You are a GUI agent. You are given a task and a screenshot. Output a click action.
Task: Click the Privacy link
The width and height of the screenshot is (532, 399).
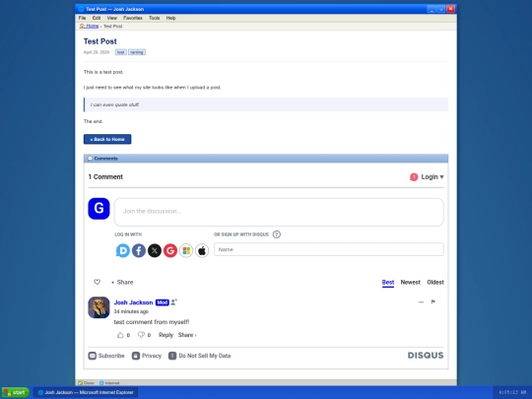tap(147, 356)
